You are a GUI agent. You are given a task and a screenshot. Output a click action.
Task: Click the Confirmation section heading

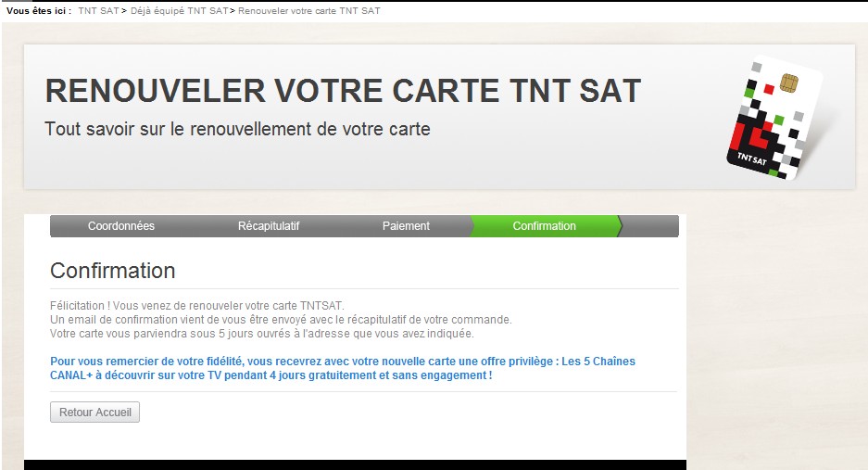(113, 271)
